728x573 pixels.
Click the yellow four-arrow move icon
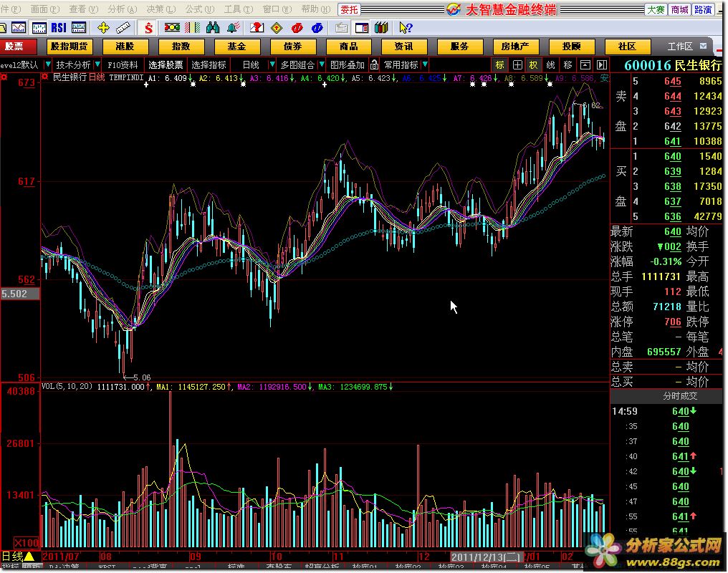pyautogui.click(x=103, y=28)
